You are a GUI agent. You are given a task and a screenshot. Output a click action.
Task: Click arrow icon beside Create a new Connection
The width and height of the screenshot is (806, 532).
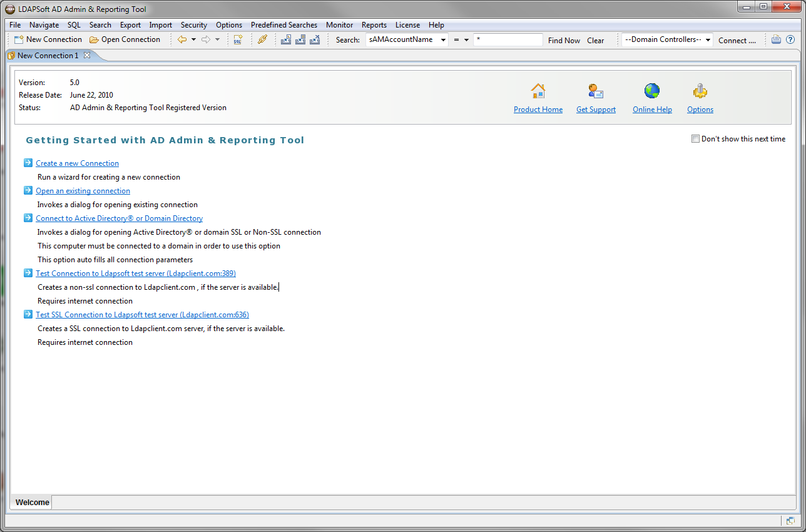click(x=28, y=163)
